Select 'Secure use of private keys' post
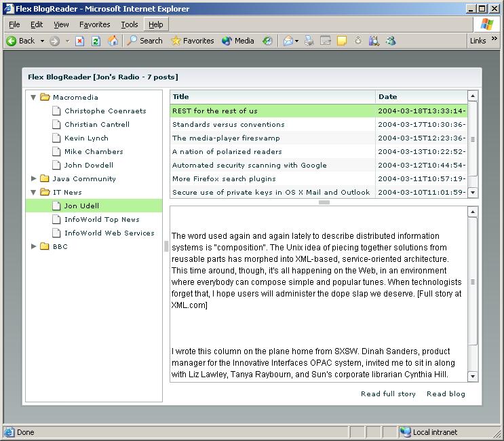Viewport: 504px width, 441px height. [x=319, y=192]
